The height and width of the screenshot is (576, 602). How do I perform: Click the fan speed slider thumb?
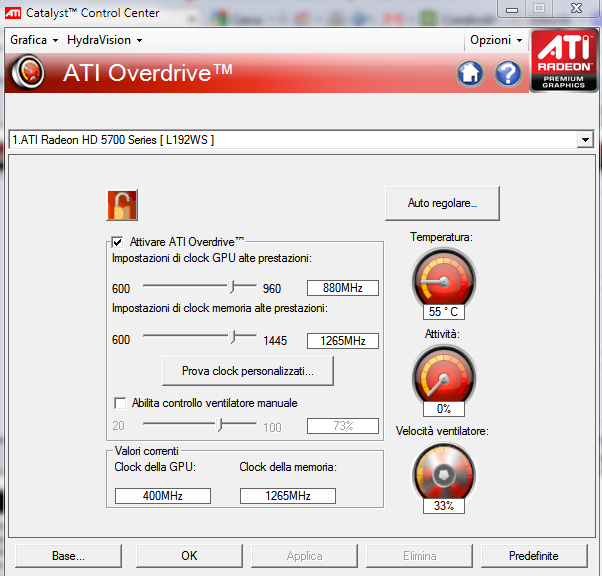(219, 425)
